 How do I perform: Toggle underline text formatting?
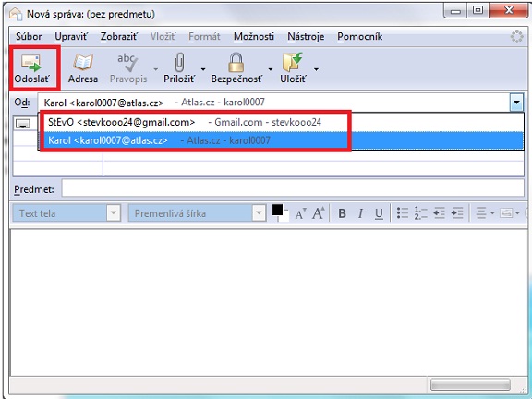[x=379, y=213]
